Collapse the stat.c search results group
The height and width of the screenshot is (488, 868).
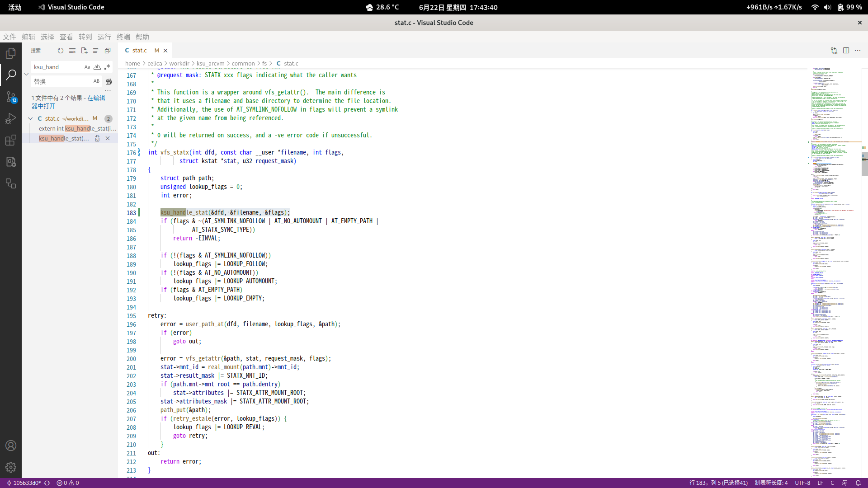(x=30, y=118)
